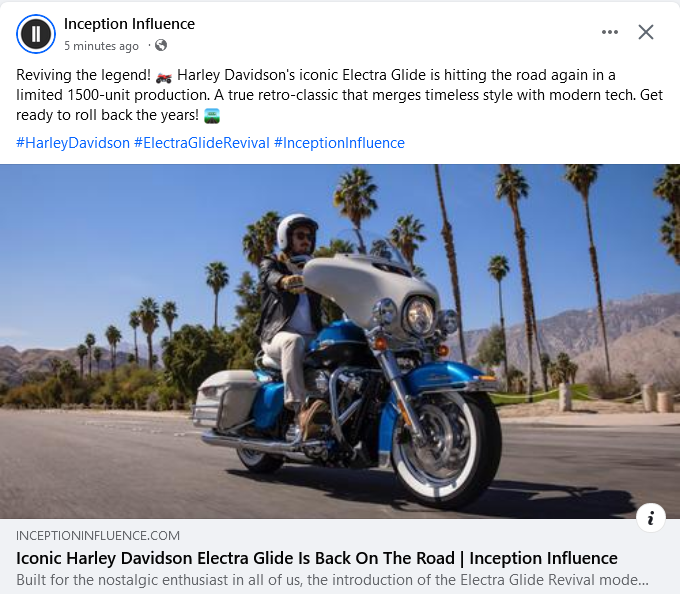Open the Harley motorcycle preview image
The height and width of the screenshot is (594, 680).
pos(340,341)
